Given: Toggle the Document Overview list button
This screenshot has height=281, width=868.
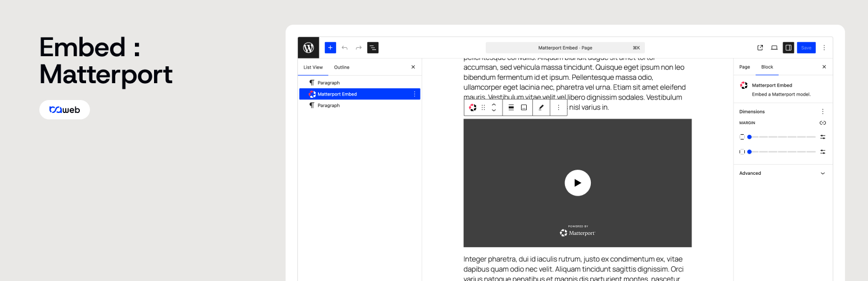Looking at the screenshot, I should click(373, 48).
